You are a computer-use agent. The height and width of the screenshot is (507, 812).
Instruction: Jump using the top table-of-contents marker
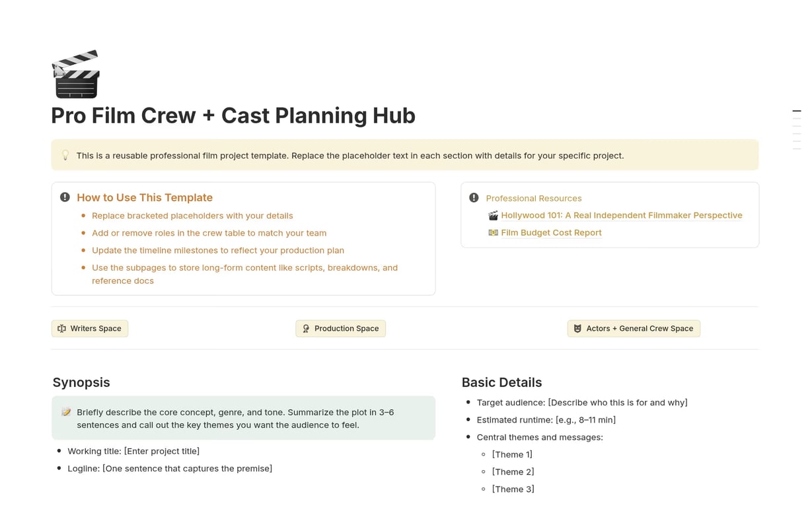pos(796,111)
